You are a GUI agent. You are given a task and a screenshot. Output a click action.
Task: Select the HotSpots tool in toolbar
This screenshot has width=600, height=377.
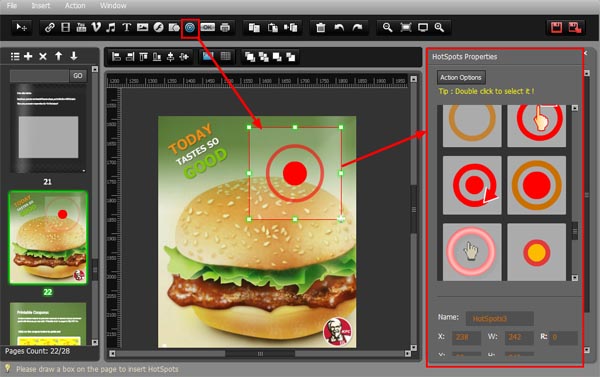190,28
